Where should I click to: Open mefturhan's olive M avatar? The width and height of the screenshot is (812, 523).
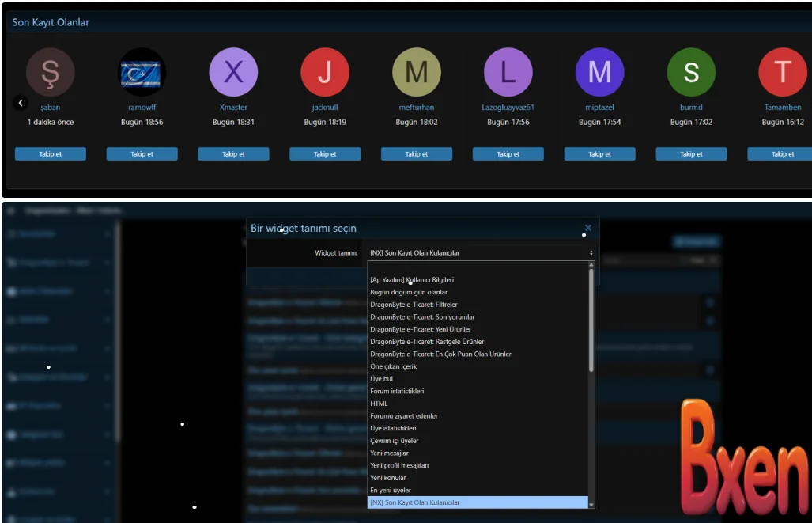click(x=417, y=72)
